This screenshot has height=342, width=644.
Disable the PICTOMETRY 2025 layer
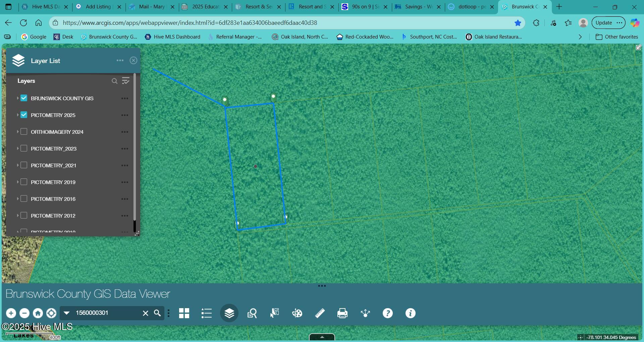point(23,115)
